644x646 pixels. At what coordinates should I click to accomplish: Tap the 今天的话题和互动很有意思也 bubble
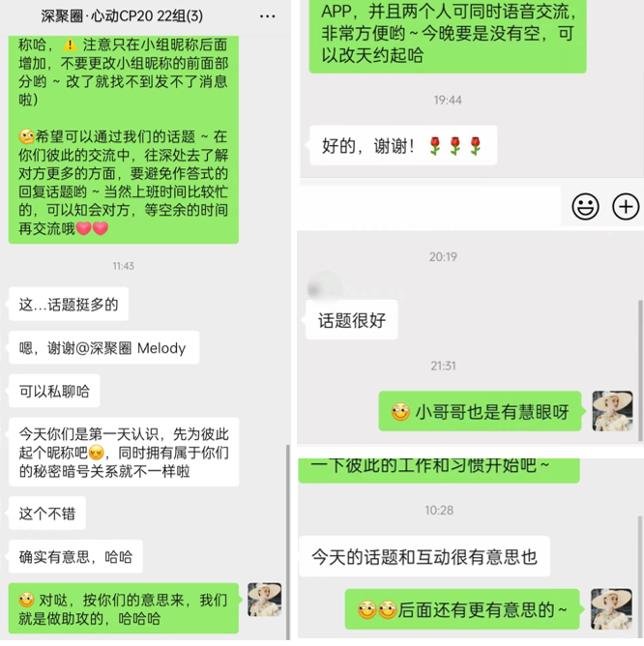424,557
